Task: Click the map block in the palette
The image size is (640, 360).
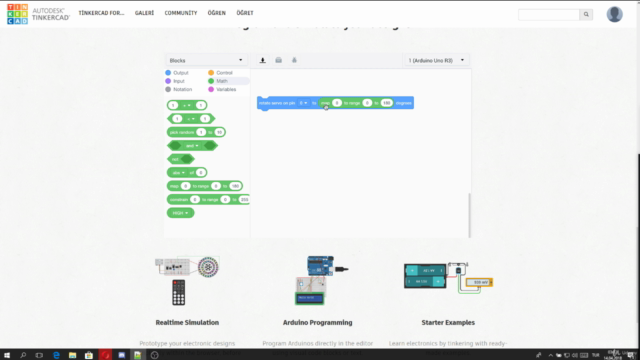Action: [x=204, y=186]
